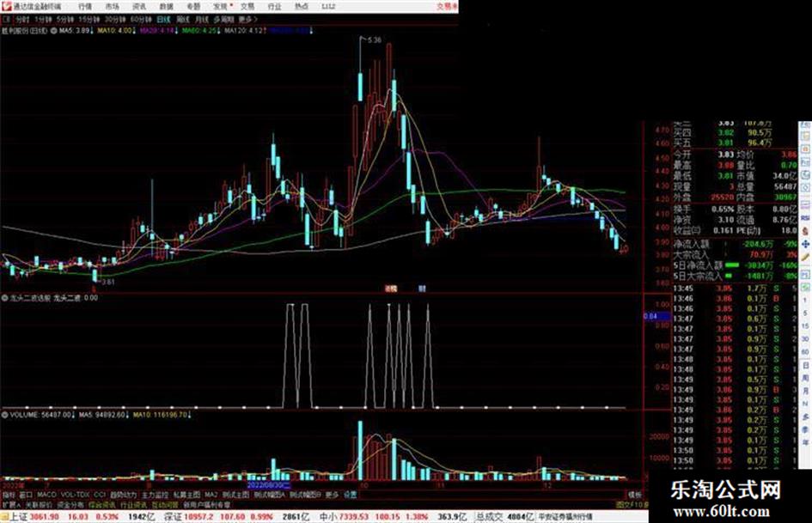This screenshot has width=812, height=523.
Task: Click the 深证 index in status bar
Action: (173, 517)
